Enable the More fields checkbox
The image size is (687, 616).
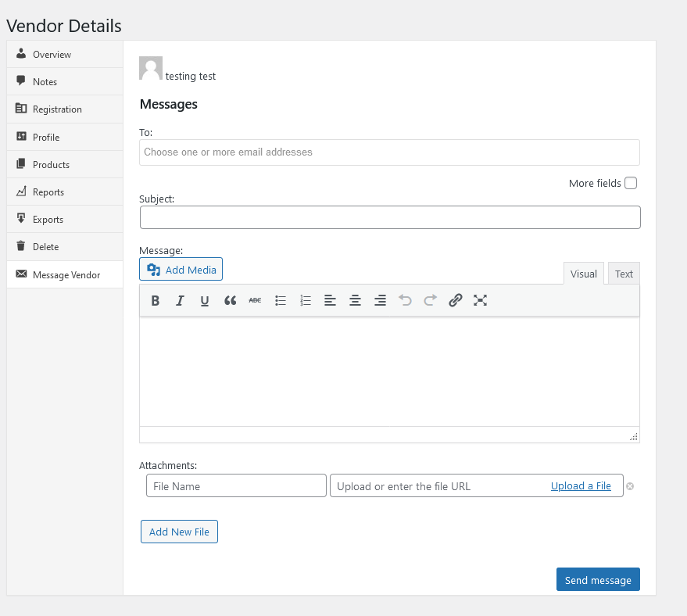[631, 183]
